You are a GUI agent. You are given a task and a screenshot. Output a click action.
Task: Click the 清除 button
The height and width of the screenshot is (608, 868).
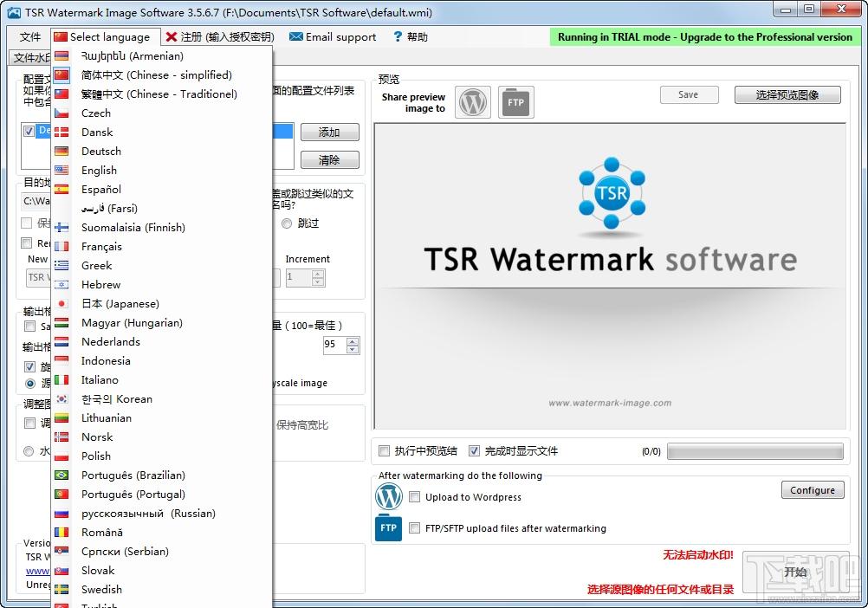click(x=329, y=160)
